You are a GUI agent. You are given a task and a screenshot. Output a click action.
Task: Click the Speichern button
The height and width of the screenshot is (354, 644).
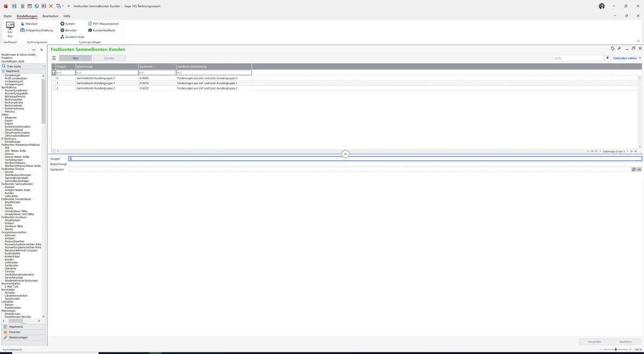tap(626, 342)
